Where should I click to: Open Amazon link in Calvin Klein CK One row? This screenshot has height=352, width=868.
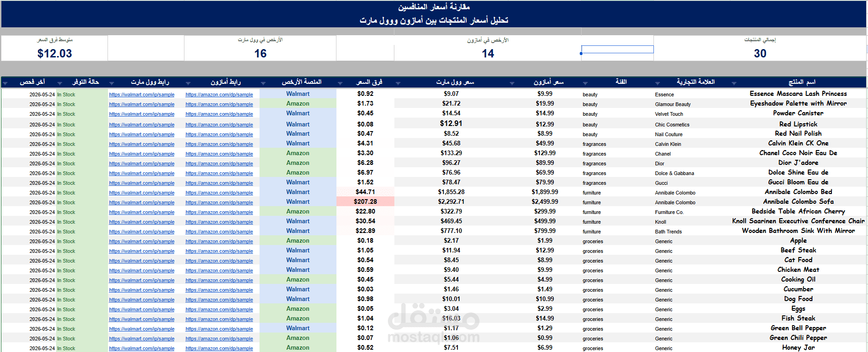coord(219,144)
